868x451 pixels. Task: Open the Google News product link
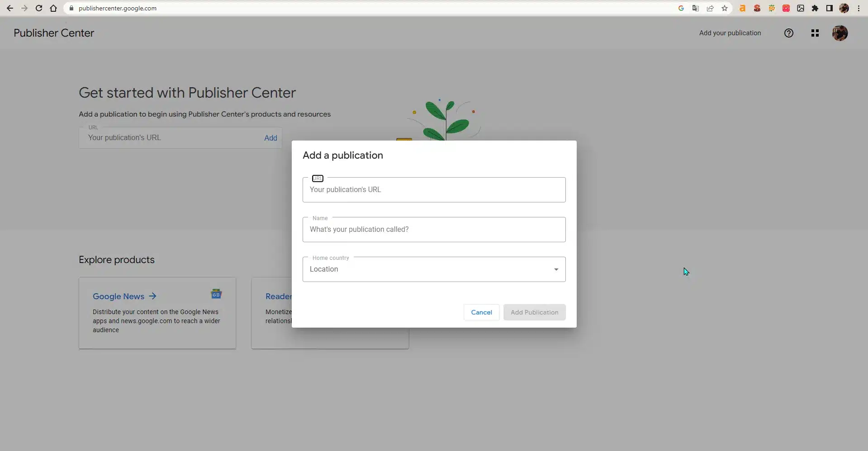[x=119, y=296]
